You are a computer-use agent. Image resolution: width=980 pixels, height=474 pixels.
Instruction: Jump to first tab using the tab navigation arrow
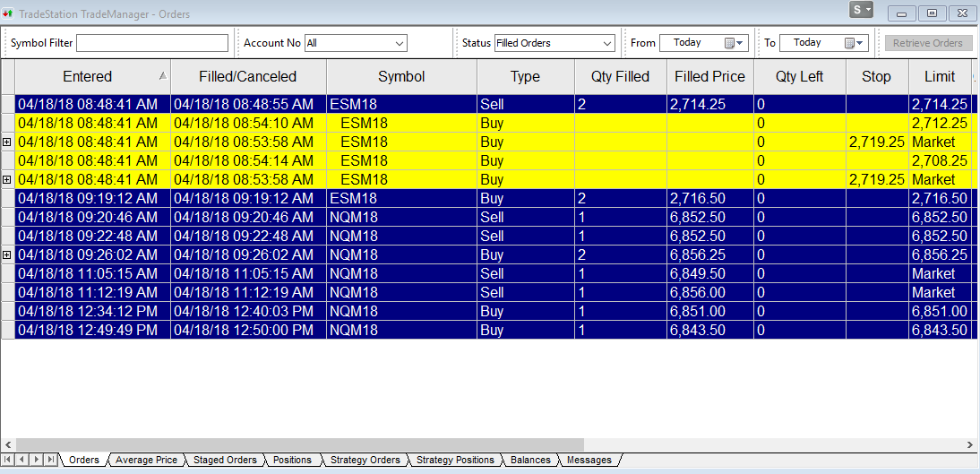pyautogui.click(x=8, y=460)
